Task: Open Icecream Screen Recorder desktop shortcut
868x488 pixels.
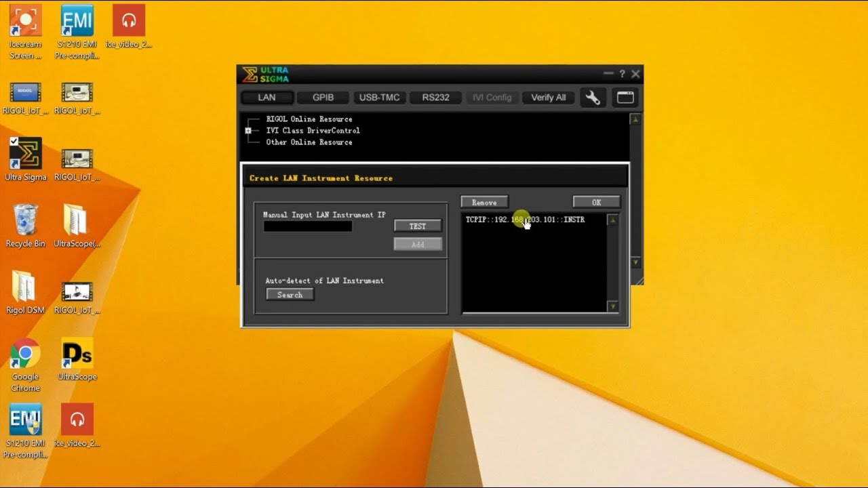Action: coord(25,33)
